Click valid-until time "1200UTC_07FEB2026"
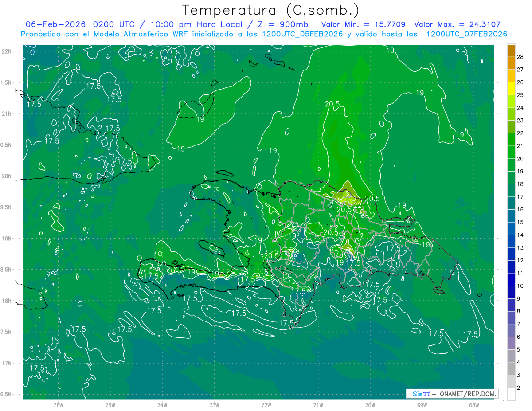This screenshot has width=532, height=411. [x=466, y=34]
